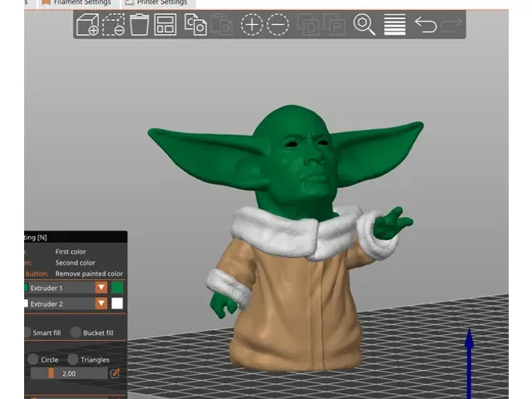Copy the selected object
Image resolution: width=532 pixels, height=399 pixels.
(x=195, y=24)
